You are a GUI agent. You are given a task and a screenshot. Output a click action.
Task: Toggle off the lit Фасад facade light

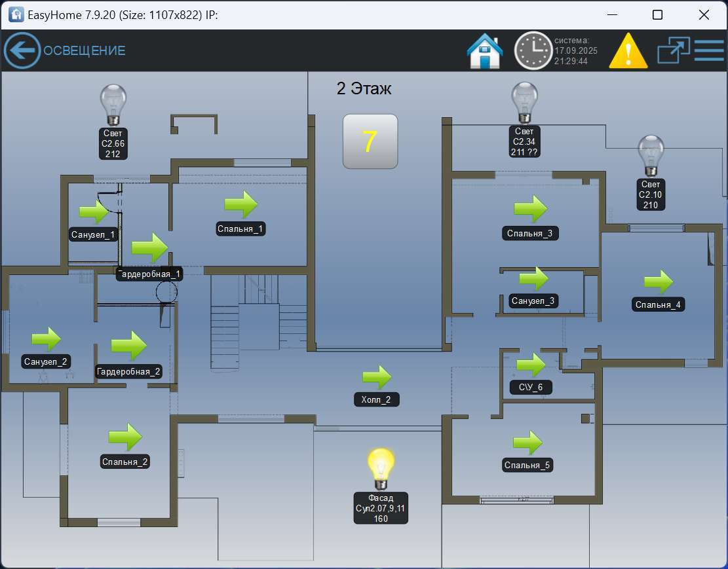(381, 466)
